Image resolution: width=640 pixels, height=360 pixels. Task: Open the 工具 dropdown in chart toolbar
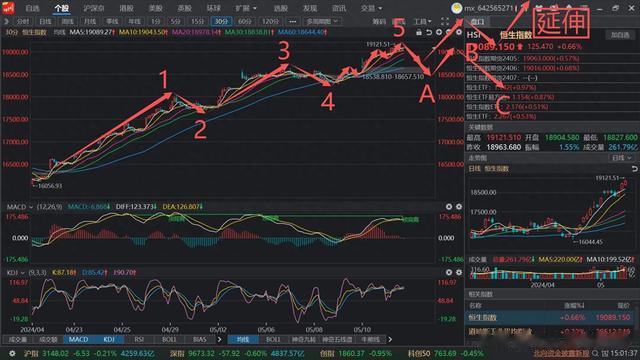[x=422, y=21]
